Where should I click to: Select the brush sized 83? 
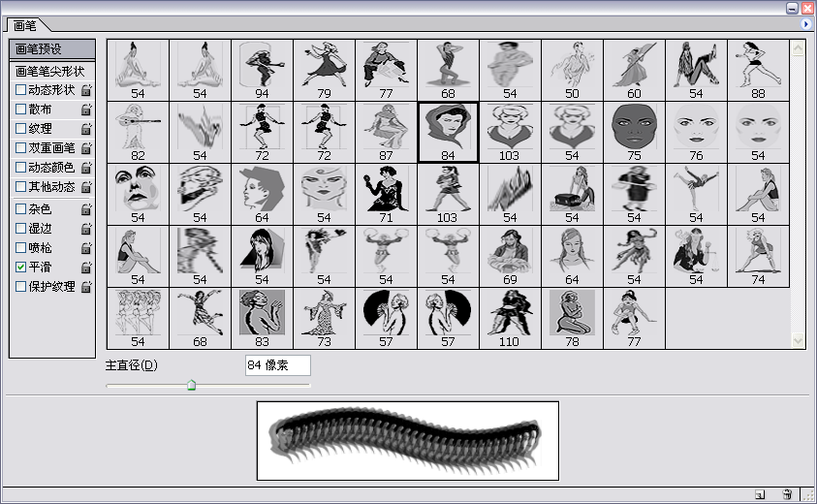click(262, 319)
